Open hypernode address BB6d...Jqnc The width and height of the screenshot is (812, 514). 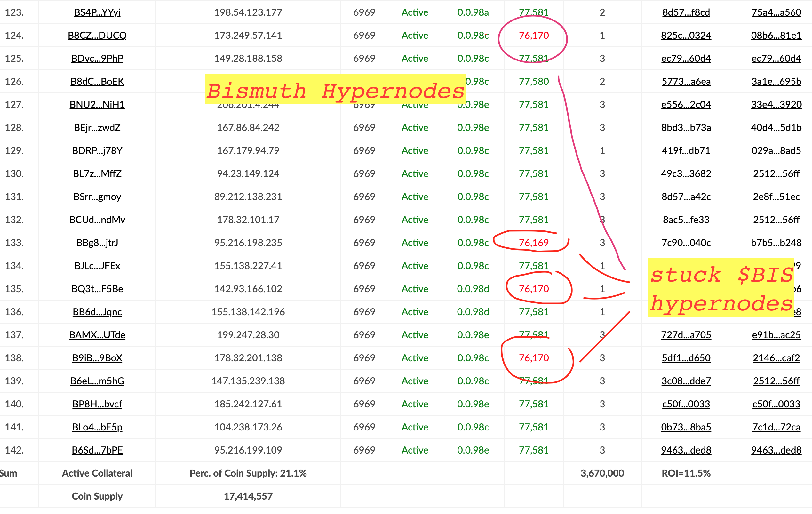(x=97, y=312)
